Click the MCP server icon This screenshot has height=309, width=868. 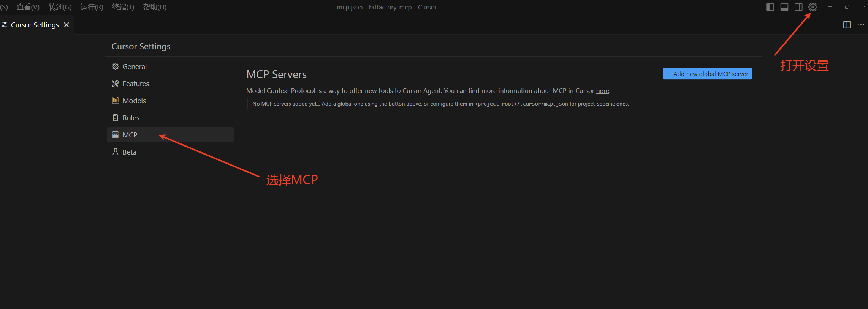click(x=116, y=135)
